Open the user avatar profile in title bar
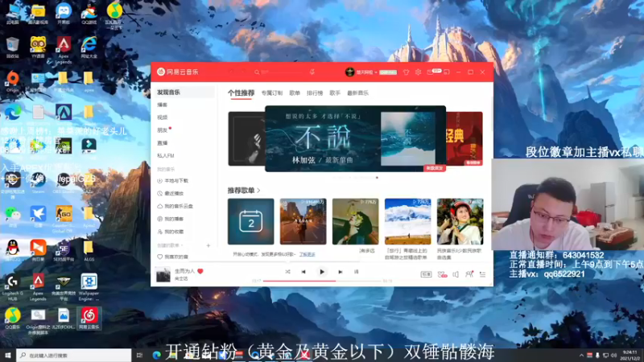This screenshot has height=362, width=644. 349,72
